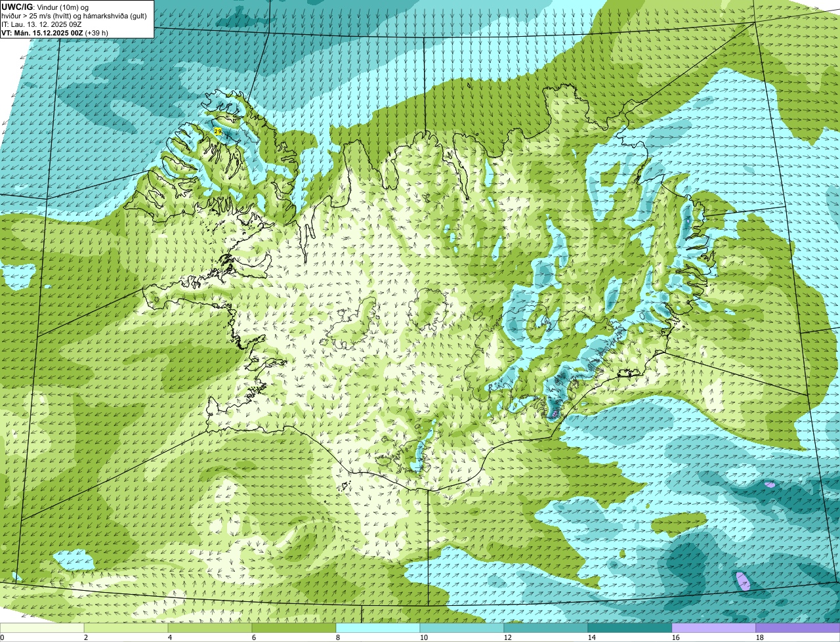This screenshot has width=840, height=642.
Task: Click the legend scale label '0'
Action: point(2,637)
